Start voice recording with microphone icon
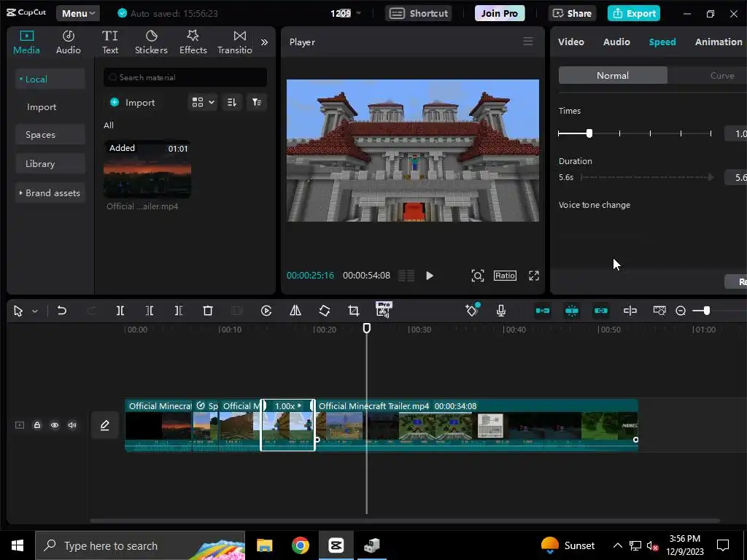This screenshot has height=560, width=747. tap(500, 311)
